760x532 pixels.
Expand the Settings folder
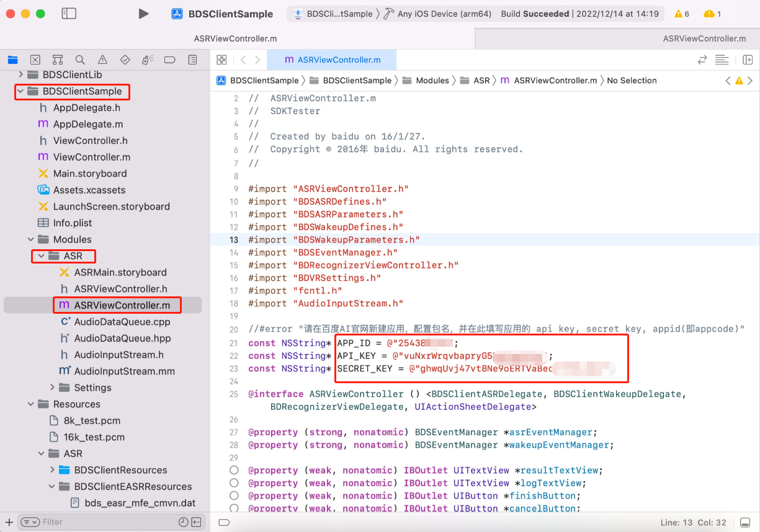[x=52, y=388]
